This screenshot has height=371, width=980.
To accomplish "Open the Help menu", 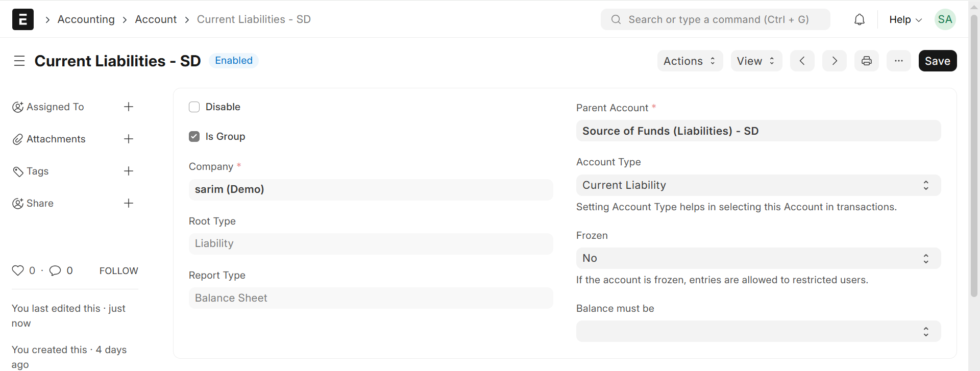I will (x=905, y=19).
